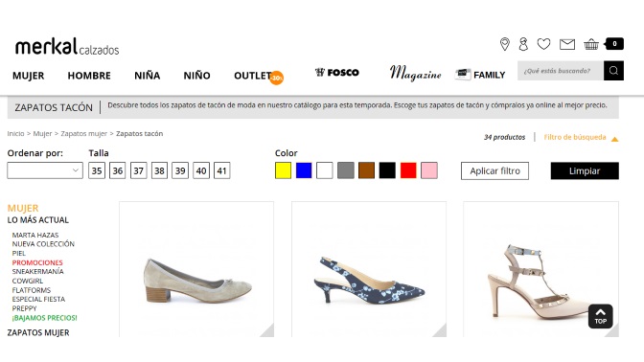Open ¡BAJAMOS PRECIOS! sidebar link
The width and height of the screenshot is (644, 362).
tap(44, 317)
